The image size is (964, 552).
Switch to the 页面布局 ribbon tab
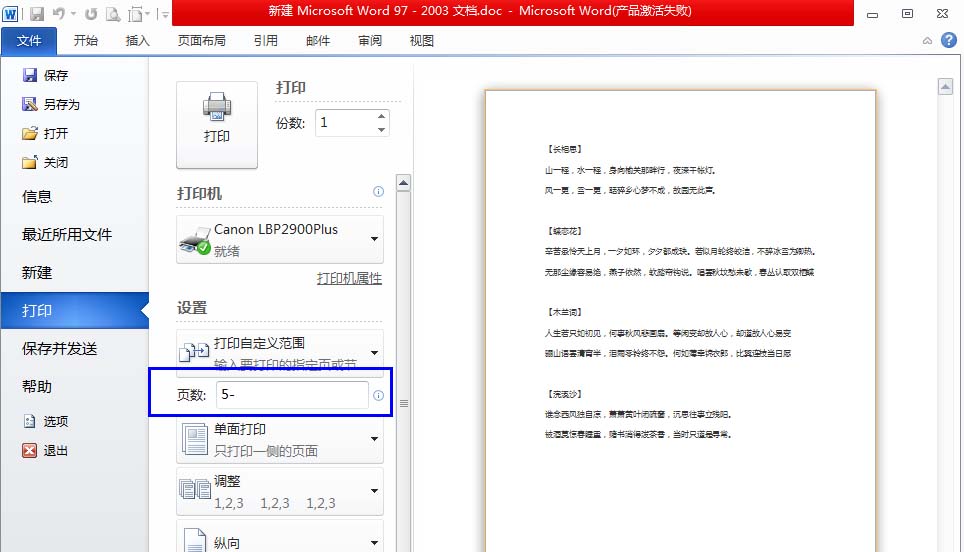201,41
